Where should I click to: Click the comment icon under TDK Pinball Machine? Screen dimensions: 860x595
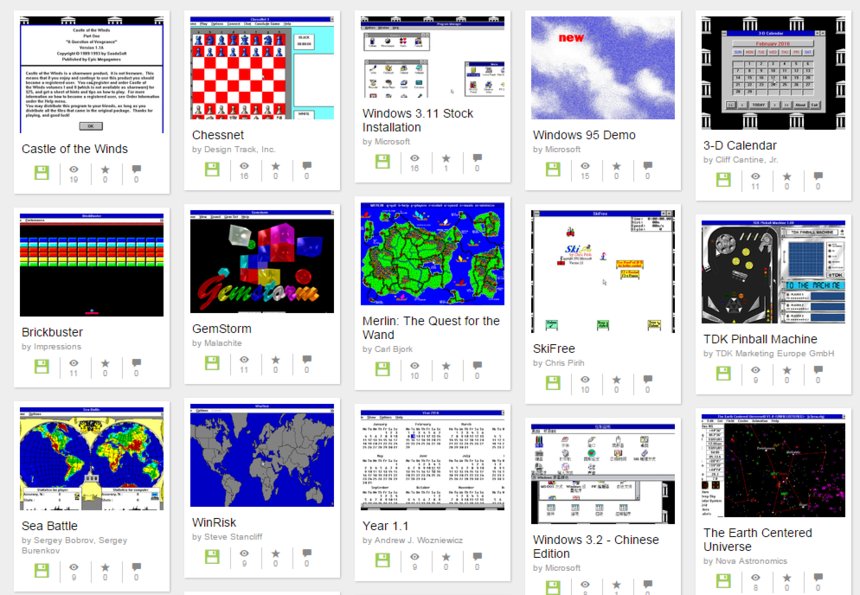819,370
